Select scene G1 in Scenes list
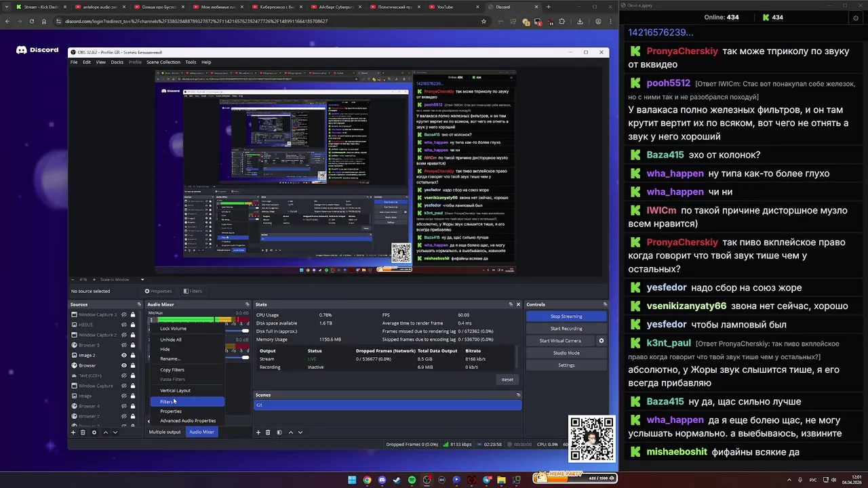The height and width of the screenshot is (488, 868). point(388,405)
